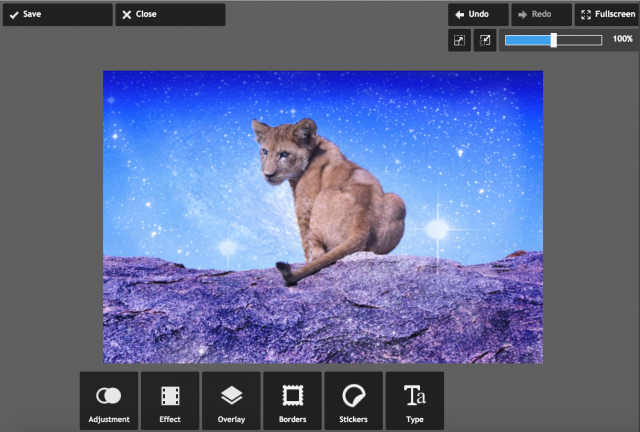Open the Adjustment tool
This screenshot has height=432, width=640.
tap(109, 401)
